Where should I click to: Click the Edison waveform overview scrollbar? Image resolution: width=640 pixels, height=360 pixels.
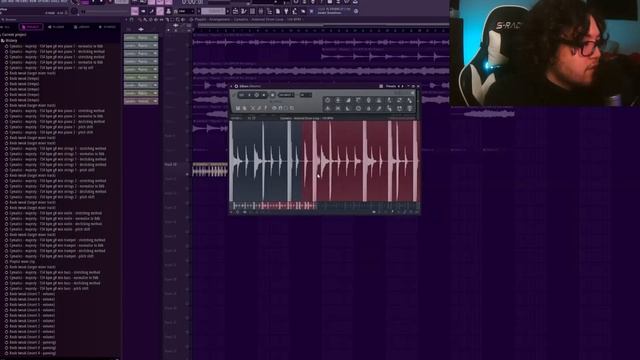tap(324, 206)
